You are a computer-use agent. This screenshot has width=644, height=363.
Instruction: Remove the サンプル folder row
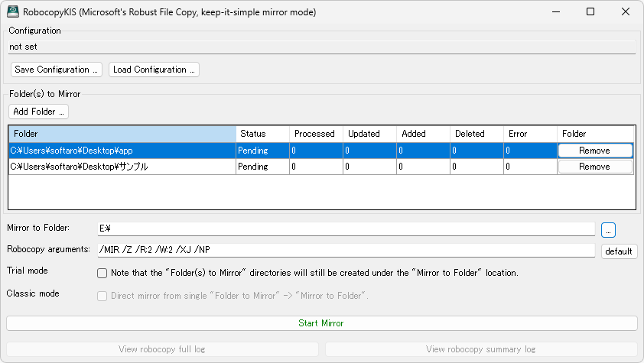(594, 167)
